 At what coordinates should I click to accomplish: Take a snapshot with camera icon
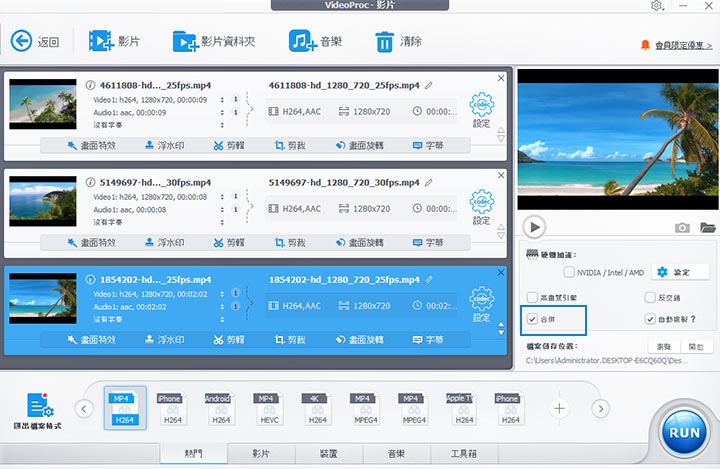(682, 227)
